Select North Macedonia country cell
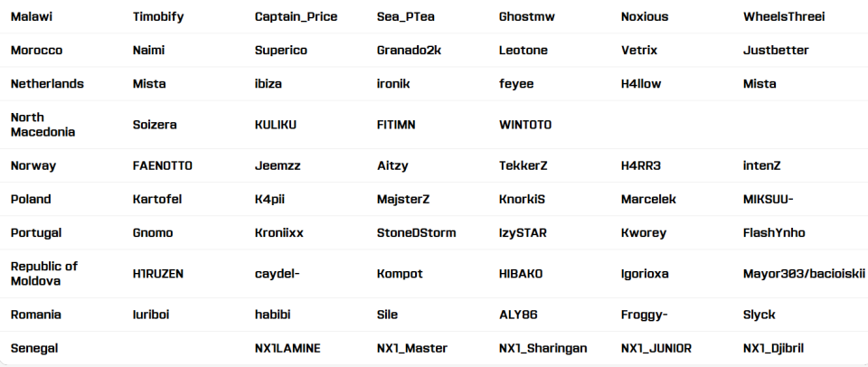 tap(43, 125)
